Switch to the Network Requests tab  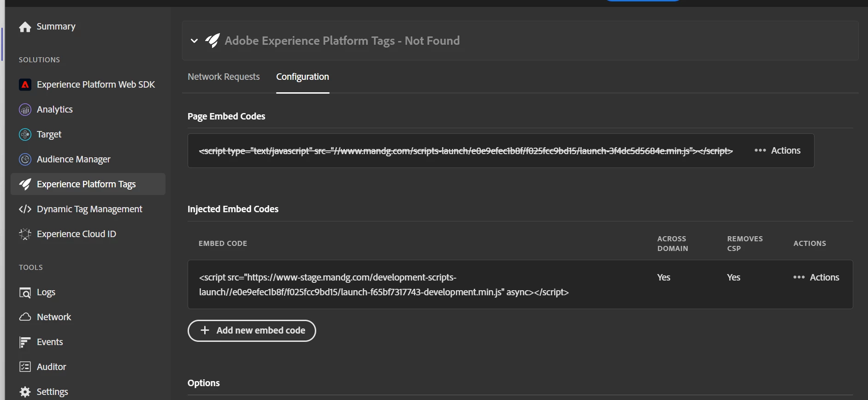coord(224,77)
